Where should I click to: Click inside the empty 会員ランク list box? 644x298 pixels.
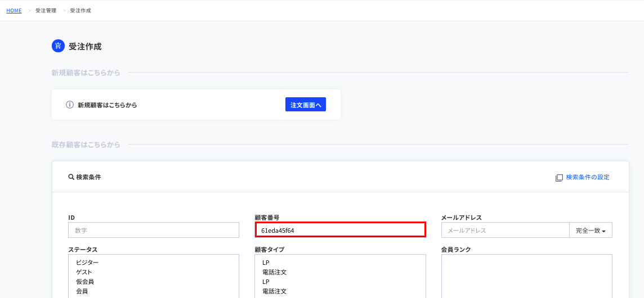[526, 276]
